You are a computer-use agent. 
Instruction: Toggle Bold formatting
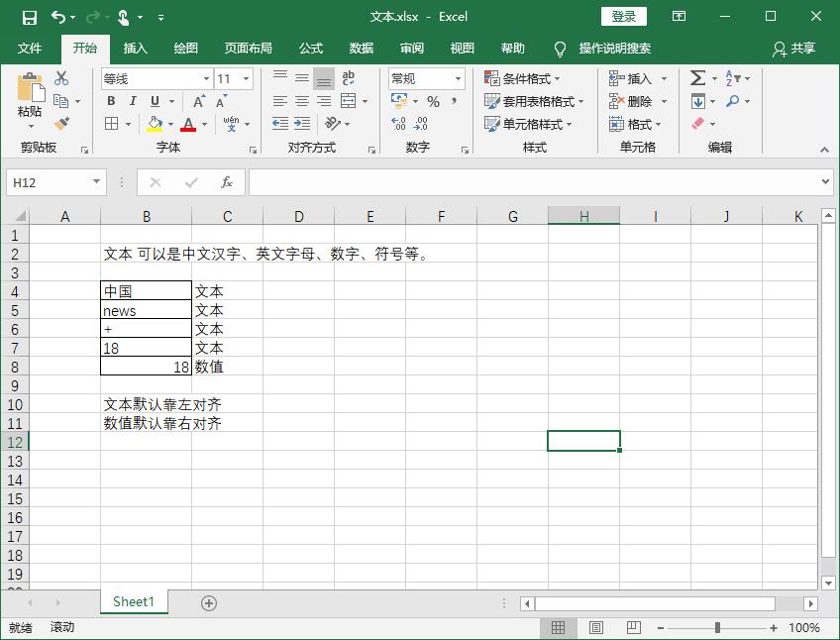(111, 102)
